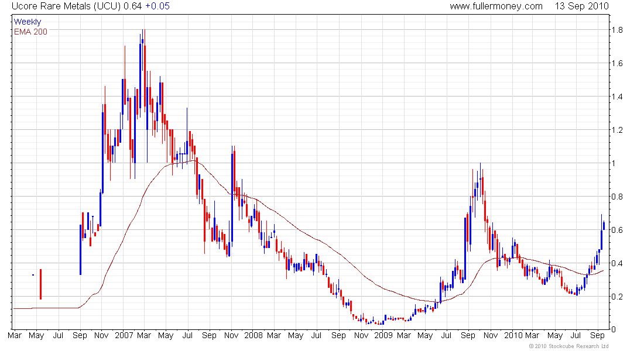644x351 pixels.
Task: Click the 1.6 price axis label
Action: (617, 63)
